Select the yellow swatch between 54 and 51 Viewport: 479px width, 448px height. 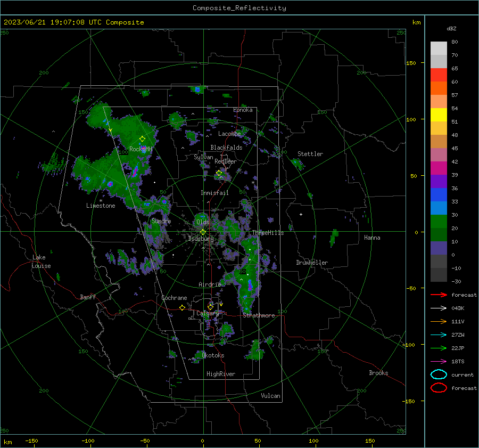click(439, 115)
